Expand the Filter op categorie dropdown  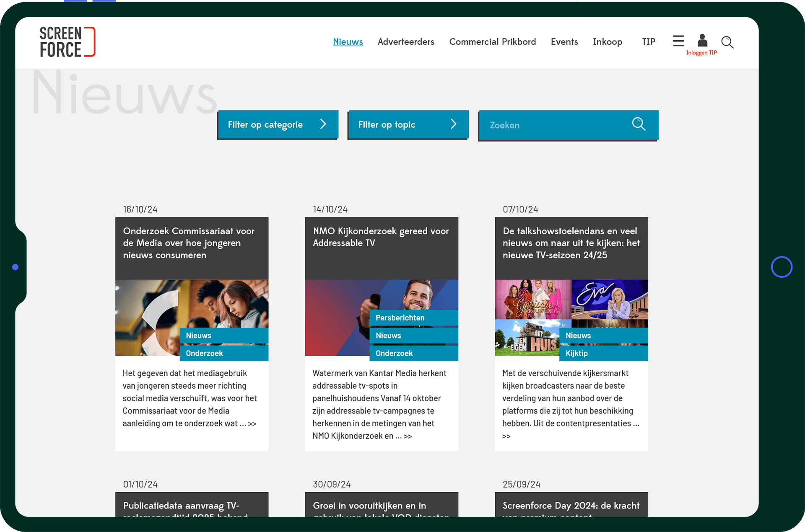[265, 125]
